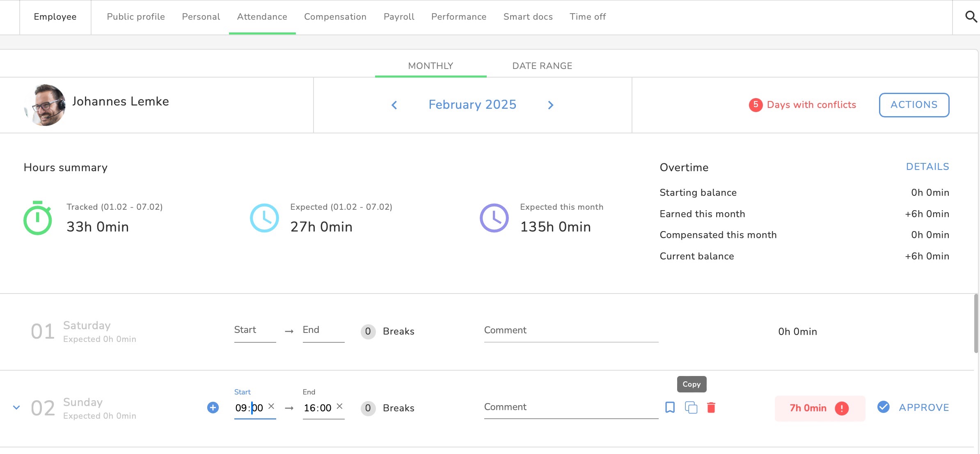Viewport: 980px width, 454px height.
Task: Go to previous month arrow
Action: (394, 105)
